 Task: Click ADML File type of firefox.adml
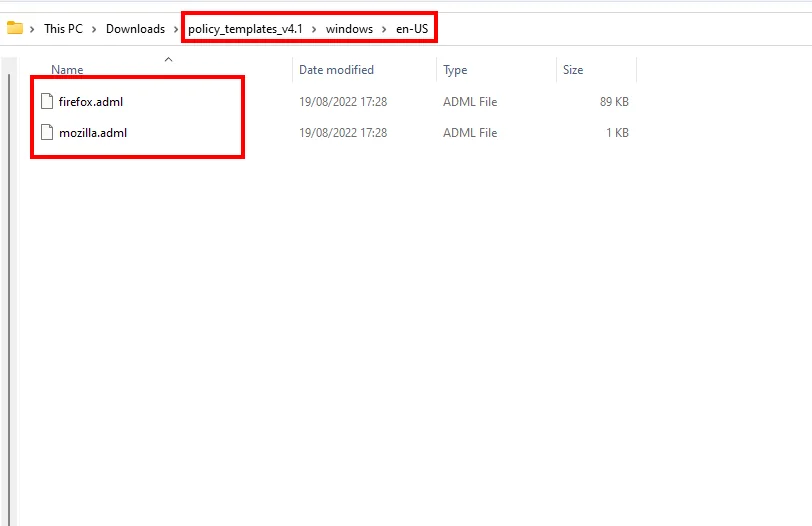pyautogui.click(x=470, y=101)
